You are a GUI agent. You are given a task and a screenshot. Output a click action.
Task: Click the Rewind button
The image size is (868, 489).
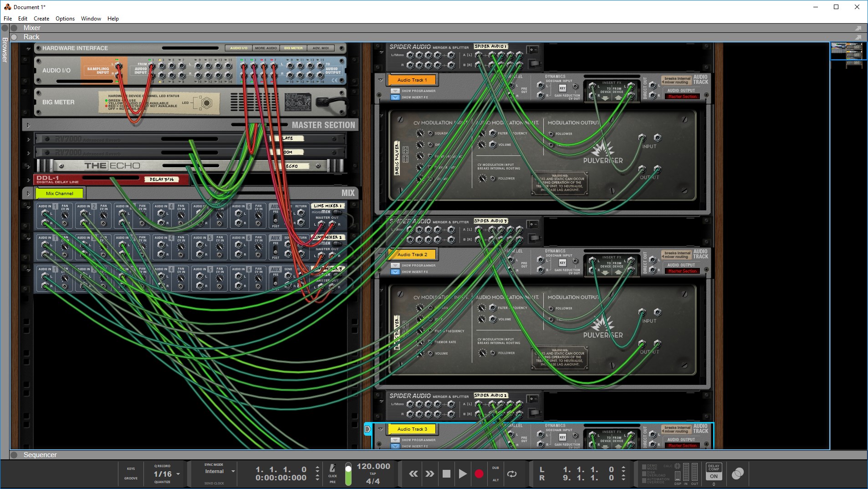[414, 474]
